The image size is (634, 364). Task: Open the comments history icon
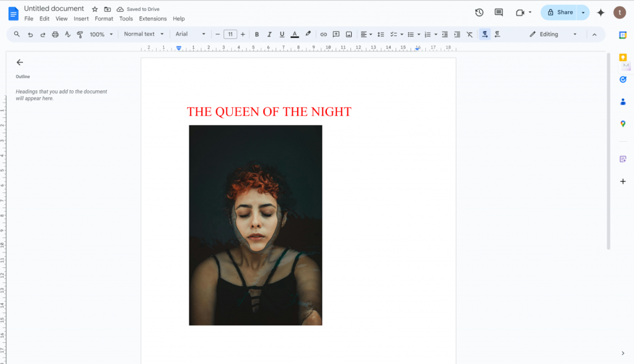499,12
